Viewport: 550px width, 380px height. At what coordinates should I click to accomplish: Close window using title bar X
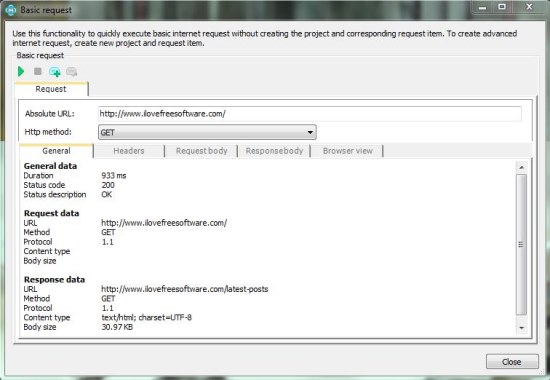tap(529, 7)
